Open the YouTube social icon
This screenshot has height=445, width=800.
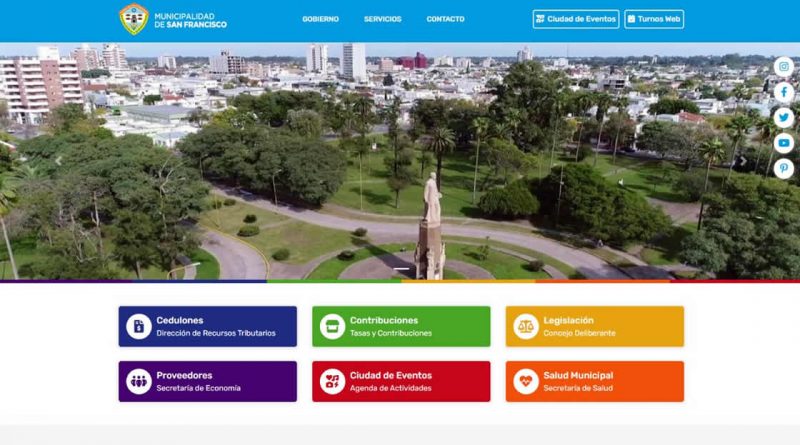tap(784, 143)
